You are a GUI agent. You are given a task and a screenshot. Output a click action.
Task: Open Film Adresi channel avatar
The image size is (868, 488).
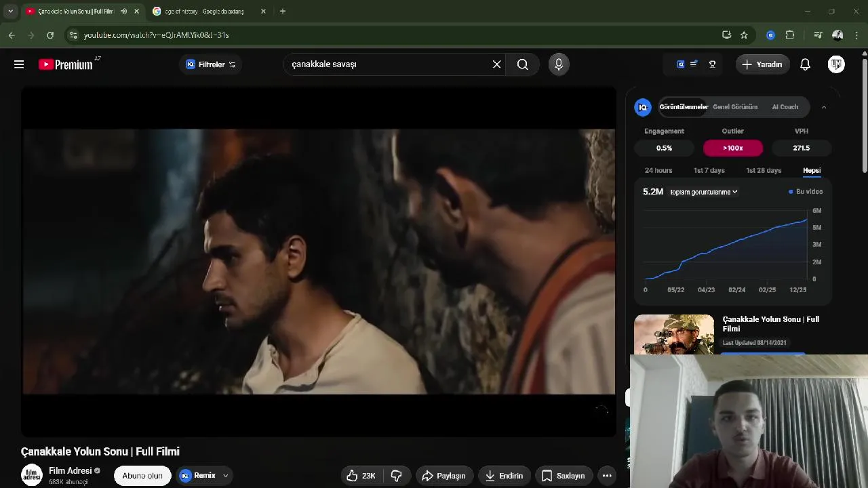coord(32,475)
